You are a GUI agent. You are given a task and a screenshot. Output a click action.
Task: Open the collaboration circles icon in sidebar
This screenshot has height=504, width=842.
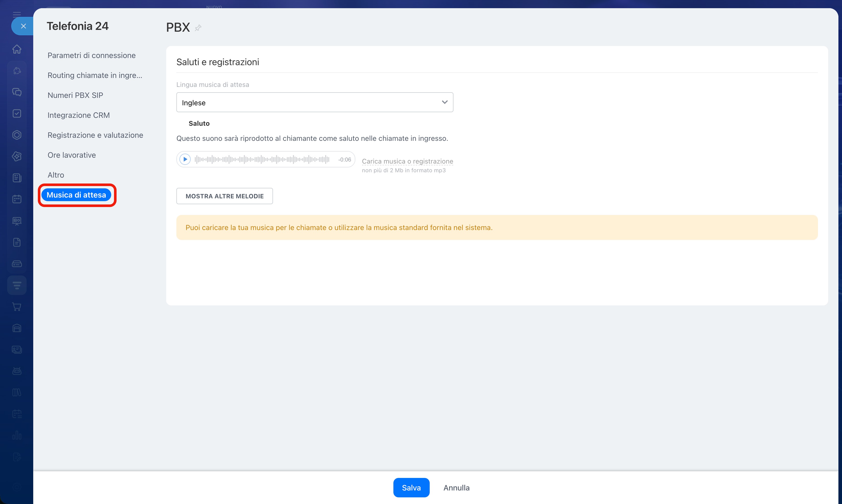click(x=17, y=71)
